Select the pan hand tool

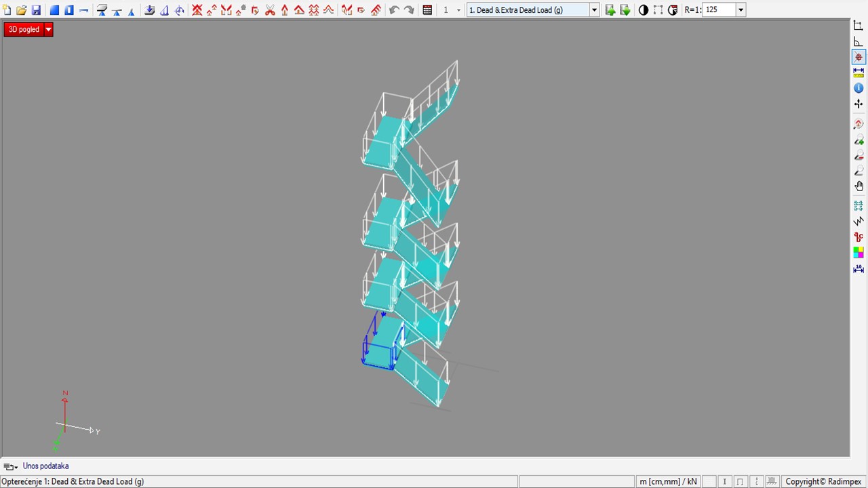(859, 186)
